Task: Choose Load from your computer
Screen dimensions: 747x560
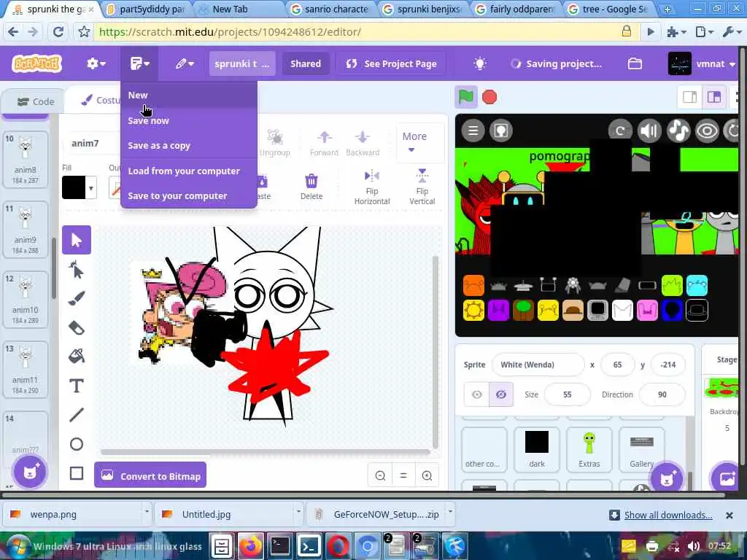Action: [x=189, y=171]
